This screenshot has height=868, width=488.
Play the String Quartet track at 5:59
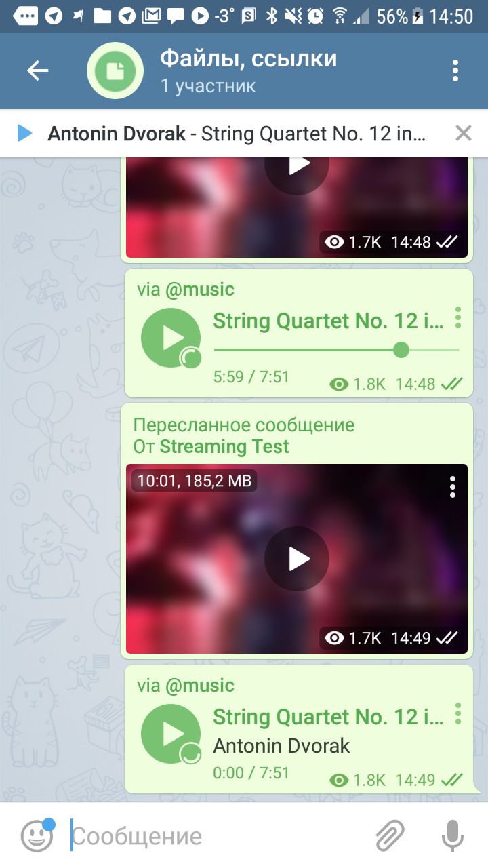click(171, 338)
